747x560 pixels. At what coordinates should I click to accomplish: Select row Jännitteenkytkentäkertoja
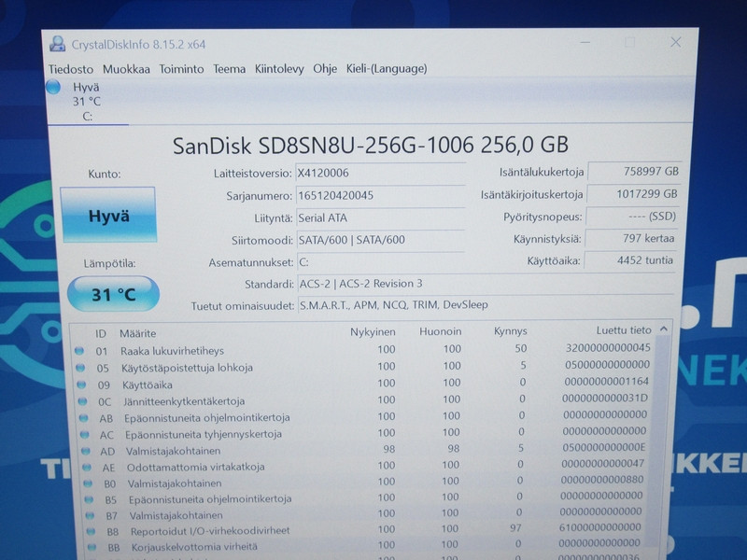click(363, 400)
